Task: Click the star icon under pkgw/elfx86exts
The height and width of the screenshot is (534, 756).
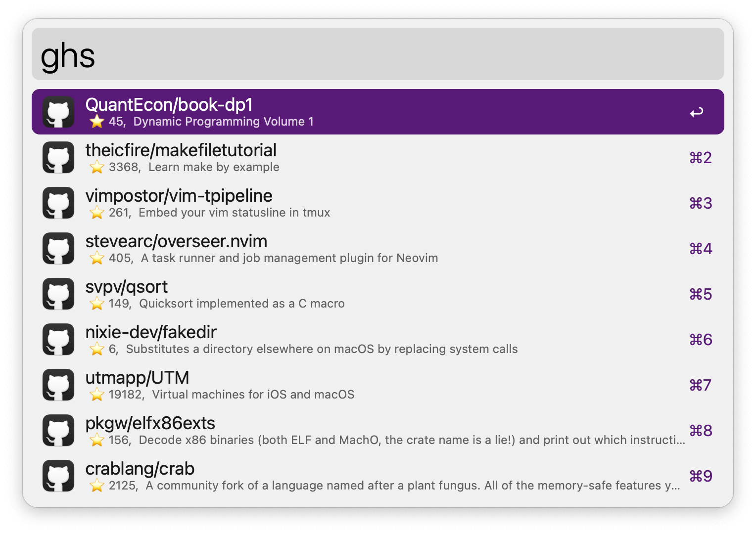Action: click(97, 440)
